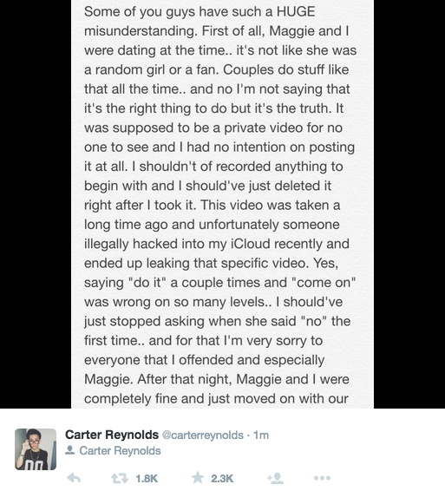
Task: Open Carter Reynolds' profile picture
Action: [x=36, y=449]
